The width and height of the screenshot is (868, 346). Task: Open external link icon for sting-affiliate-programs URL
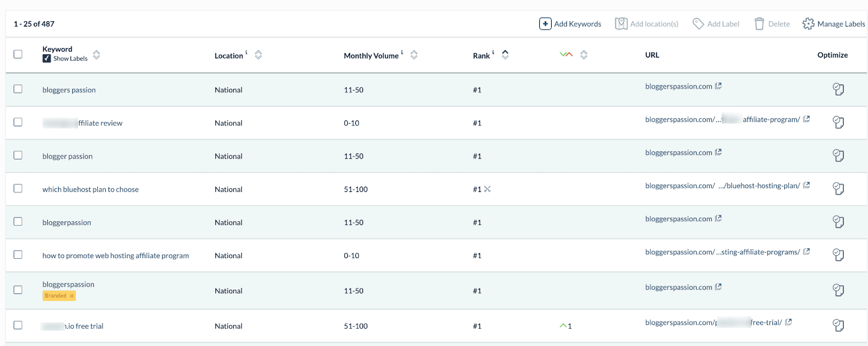click(806, 251)
